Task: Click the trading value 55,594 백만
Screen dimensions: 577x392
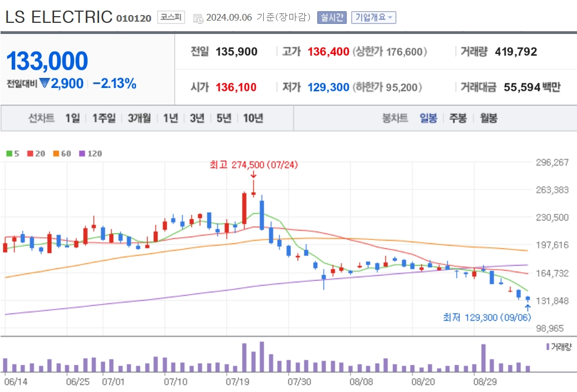Action: [532, 87]
